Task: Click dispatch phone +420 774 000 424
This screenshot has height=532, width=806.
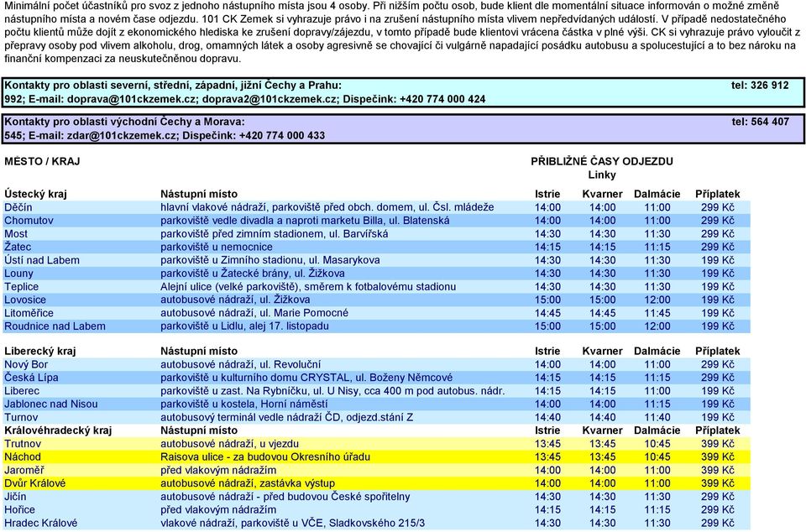Action: click(x=442, y=99)
